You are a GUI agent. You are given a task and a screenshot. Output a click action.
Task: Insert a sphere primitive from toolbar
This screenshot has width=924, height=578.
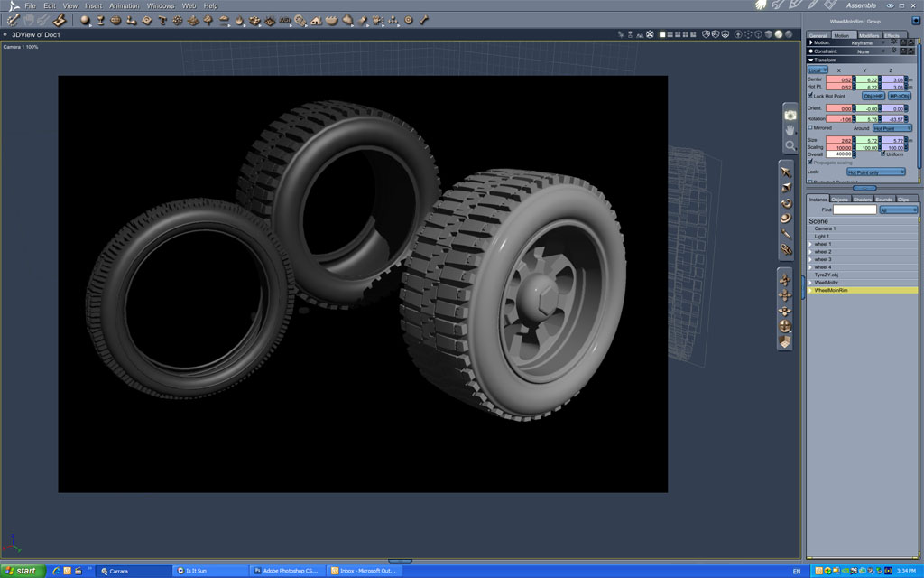(85, 20)
